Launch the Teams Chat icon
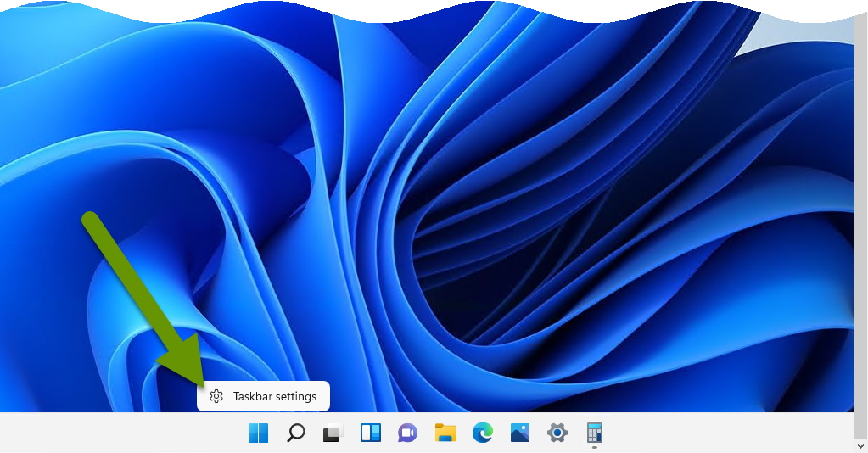This screenshot has height=453, width=868. [407, 433]
